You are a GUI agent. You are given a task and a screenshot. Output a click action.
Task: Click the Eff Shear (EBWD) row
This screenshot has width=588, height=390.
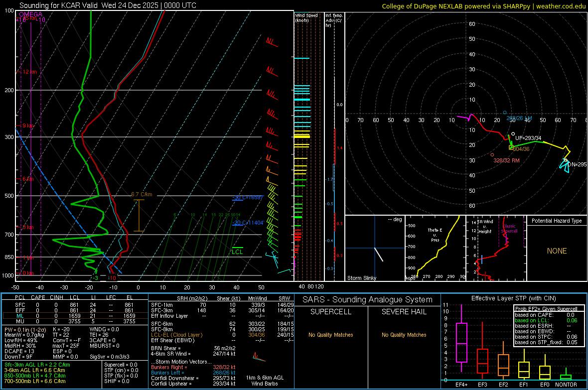click(x=222, y=340)
